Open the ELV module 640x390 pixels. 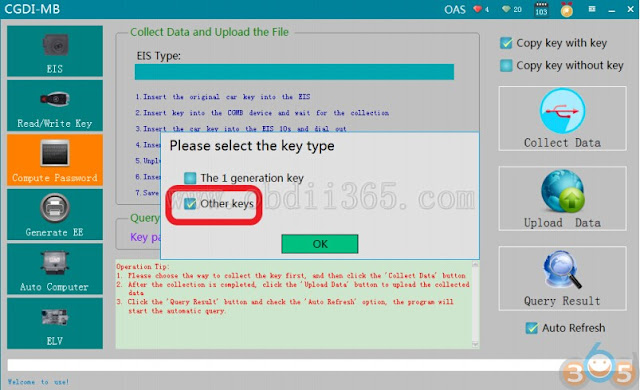[55, 323]
